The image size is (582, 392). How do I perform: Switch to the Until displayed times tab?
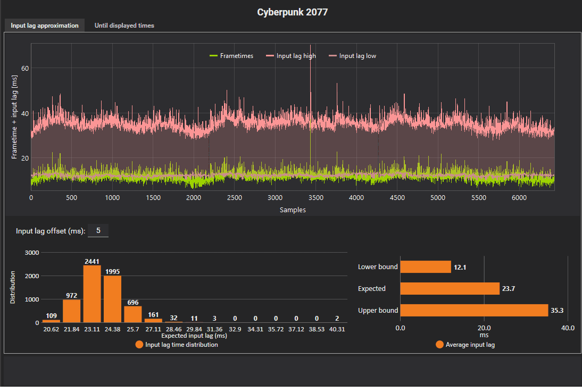[x=124, y=25]
